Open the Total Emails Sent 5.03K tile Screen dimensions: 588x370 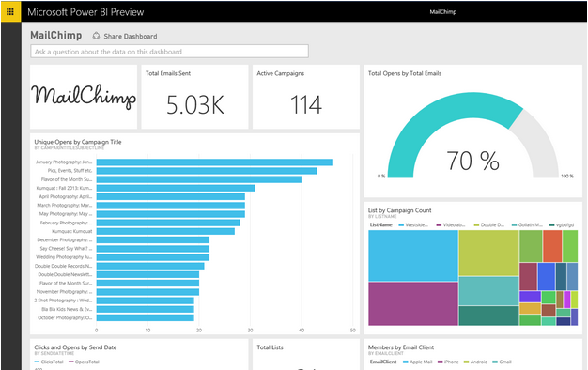click(x=194, y=97)
